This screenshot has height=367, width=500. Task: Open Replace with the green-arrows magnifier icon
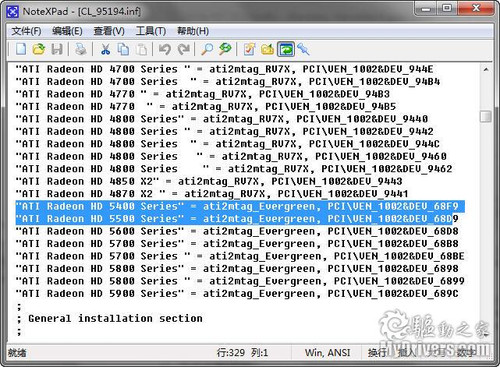coord(225,49)
